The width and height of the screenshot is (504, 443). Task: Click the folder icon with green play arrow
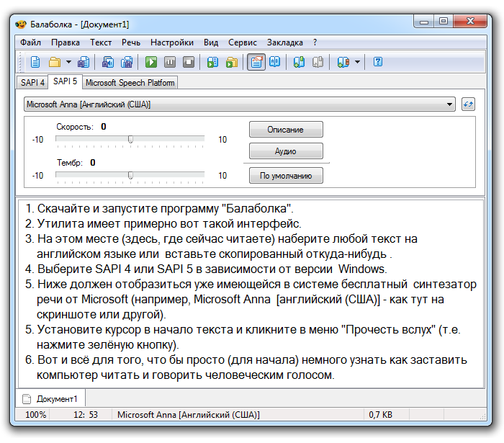point(231,62)
